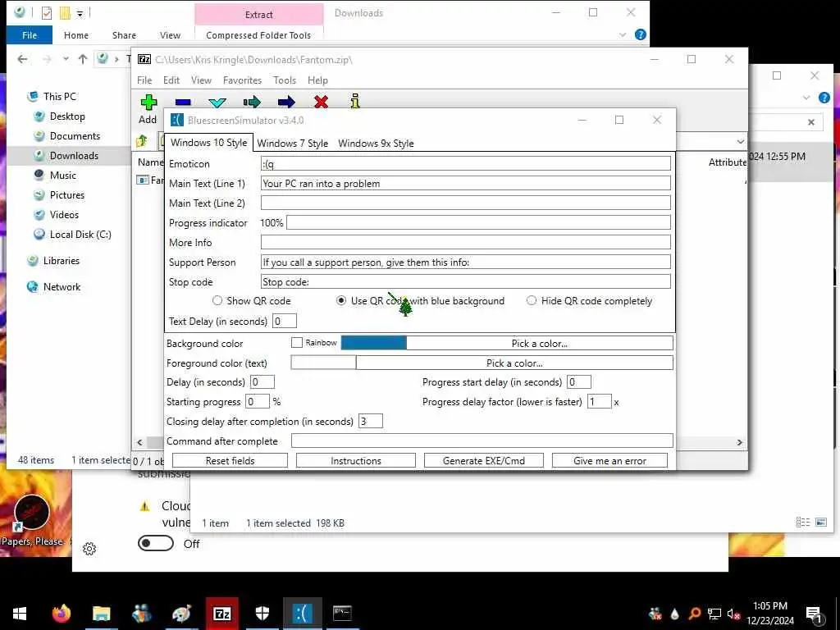Open the 7-Zip Tools menu

[285, 80]
